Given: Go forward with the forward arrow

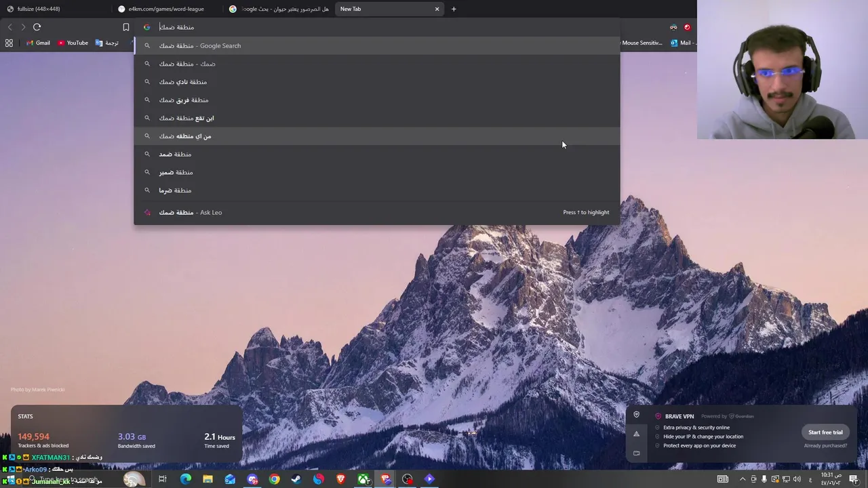Looking at the screenshot, I should (23, 27).
